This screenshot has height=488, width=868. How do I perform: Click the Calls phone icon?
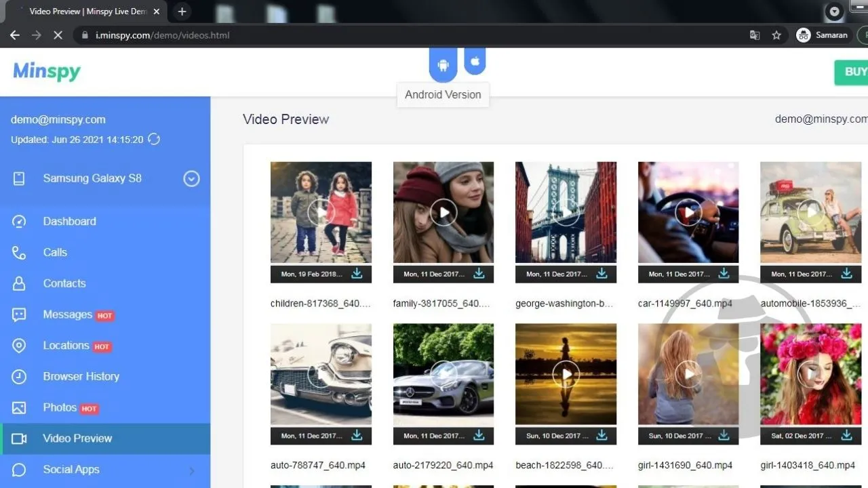pyautogui.click(x=19, y=253)
